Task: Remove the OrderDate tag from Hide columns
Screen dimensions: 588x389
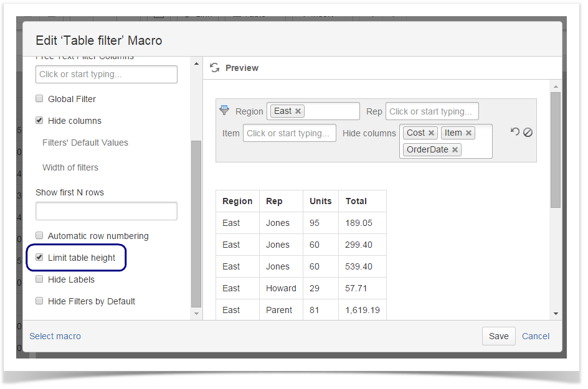Action: 455,150
